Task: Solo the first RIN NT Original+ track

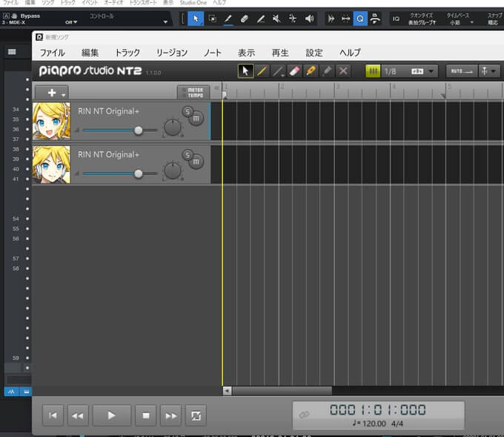Action: coord(188,112)
